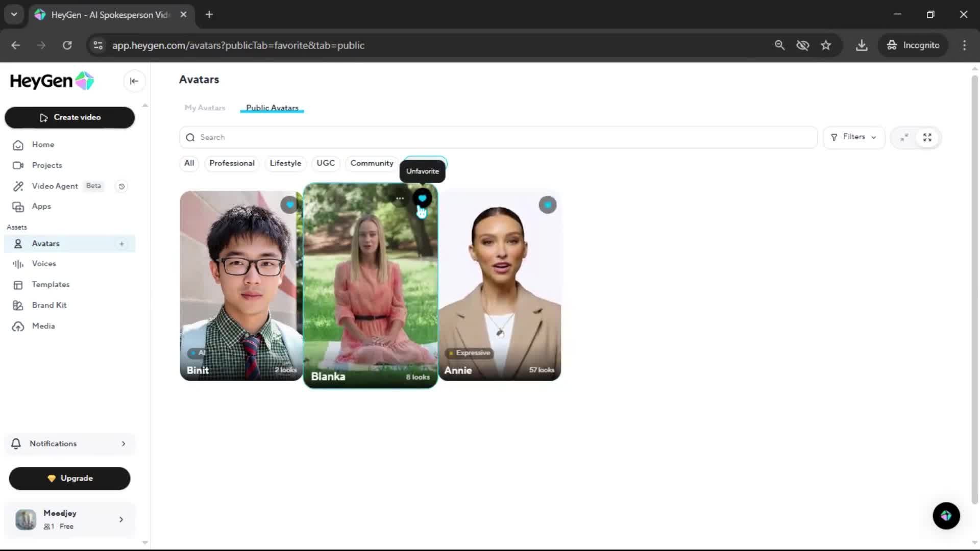Click the Video Agent history icon
Screen dimensions: 980x551
point(121,186)
